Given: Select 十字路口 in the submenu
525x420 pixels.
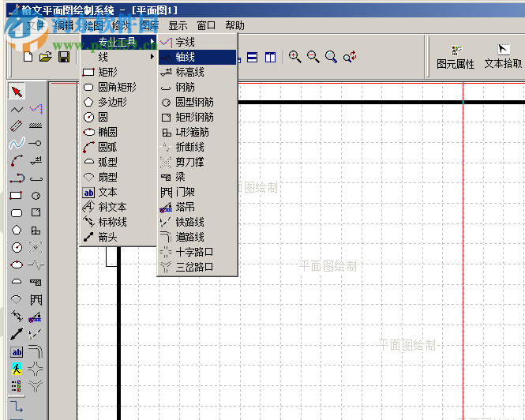Looking at the screenshot, I should coord(197,252).
